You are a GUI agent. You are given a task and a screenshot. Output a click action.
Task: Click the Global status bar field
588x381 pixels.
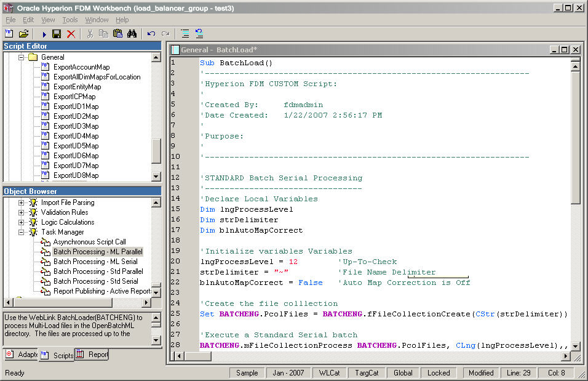click(403, 373)
